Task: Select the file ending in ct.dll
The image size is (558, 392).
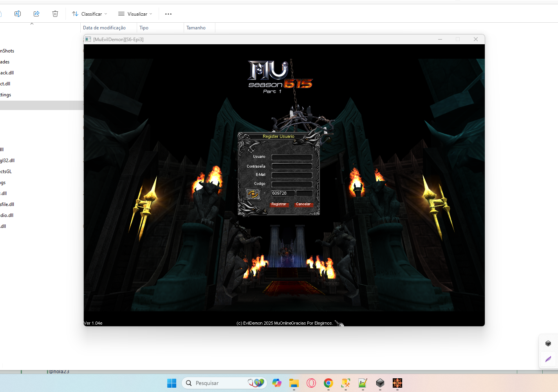Action: click(5, 84)
